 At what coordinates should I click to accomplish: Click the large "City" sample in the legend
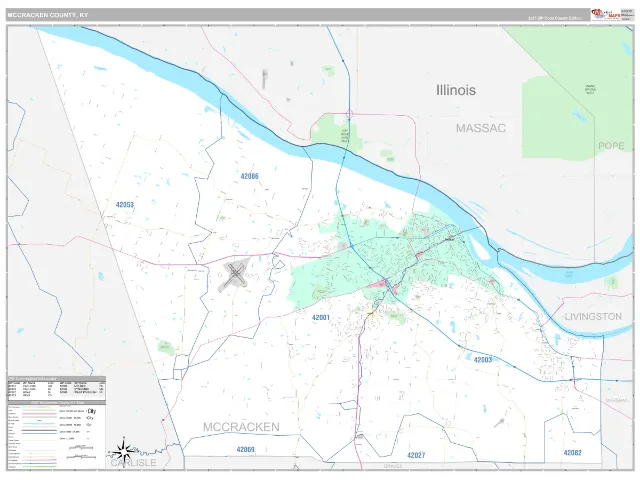click(91, 411)
